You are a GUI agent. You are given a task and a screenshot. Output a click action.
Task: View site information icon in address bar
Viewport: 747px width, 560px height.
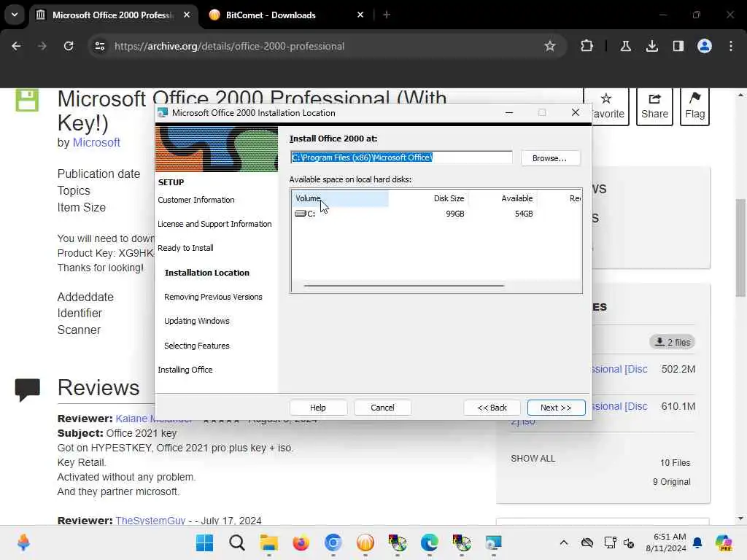99,46
